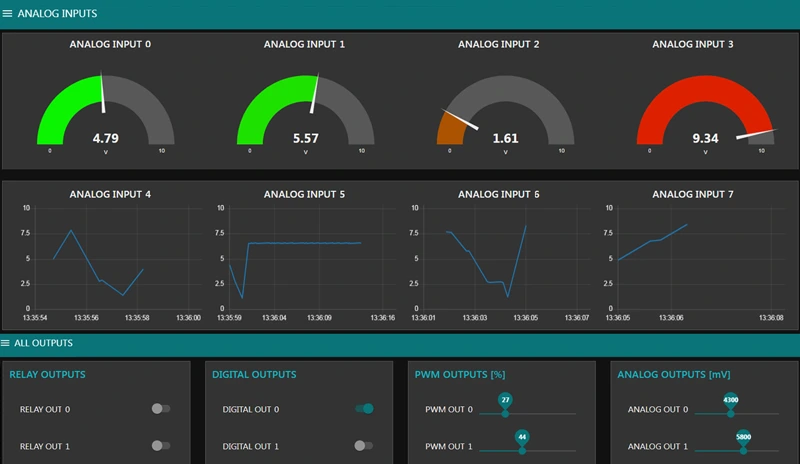Click the gauge value 4.79
Viewport: 800px width, 464px height.
tap(106, 138)
